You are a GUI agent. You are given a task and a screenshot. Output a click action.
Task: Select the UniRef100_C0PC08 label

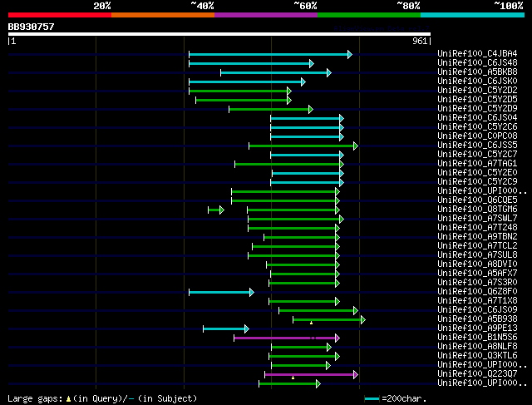coord(477,136)
